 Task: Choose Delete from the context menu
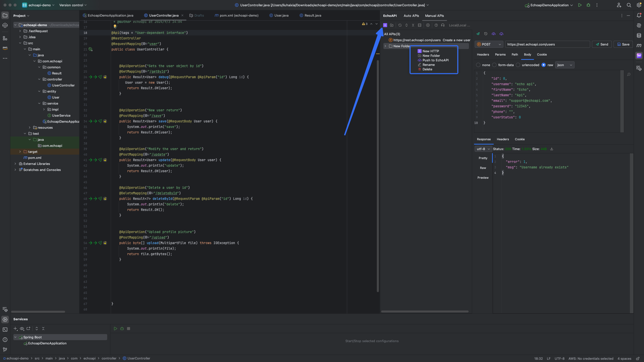pos(427,69)
